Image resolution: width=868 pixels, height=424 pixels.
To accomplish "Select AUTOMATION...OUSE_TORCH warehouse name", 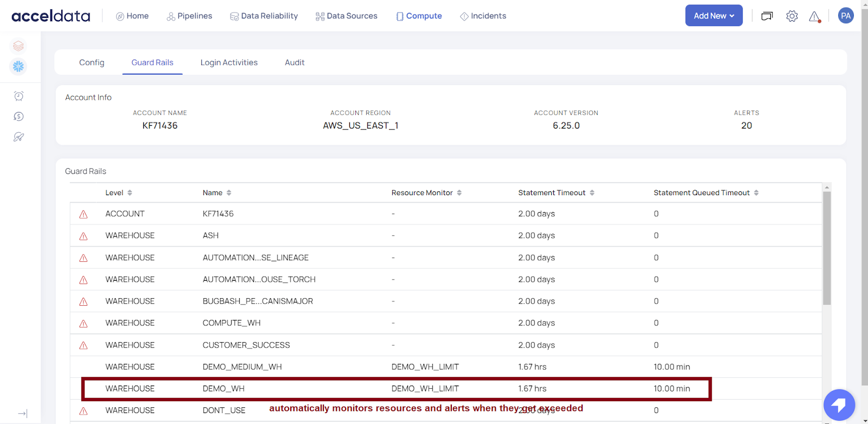I will coord(259,279).
